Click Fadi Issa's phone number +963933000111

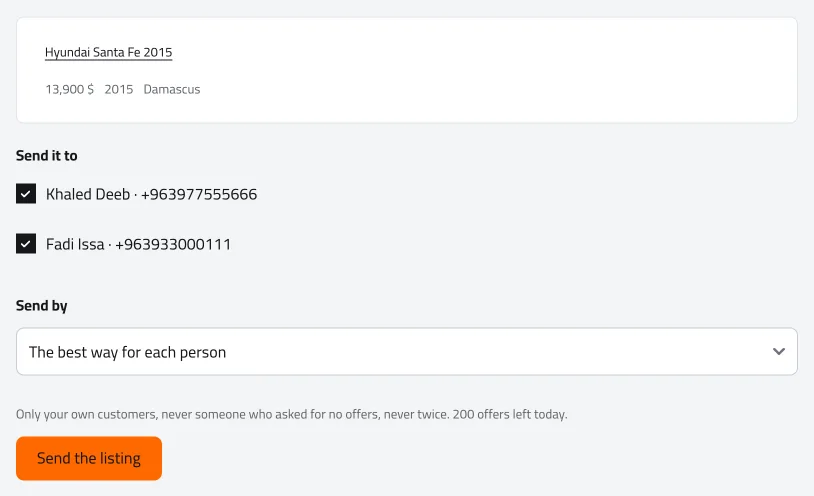pyautogui.click(x=173, y=244)
